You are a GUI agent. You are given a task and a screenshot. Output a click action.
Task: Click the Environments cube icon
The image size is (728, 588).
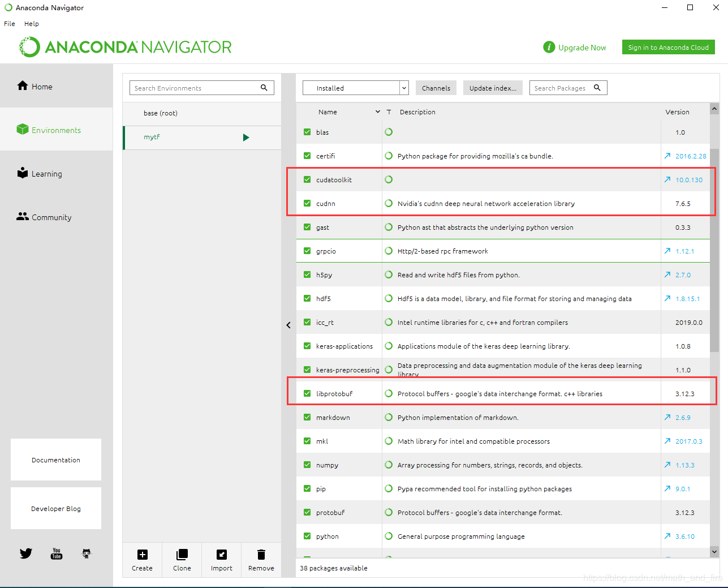tap(23, 129)
